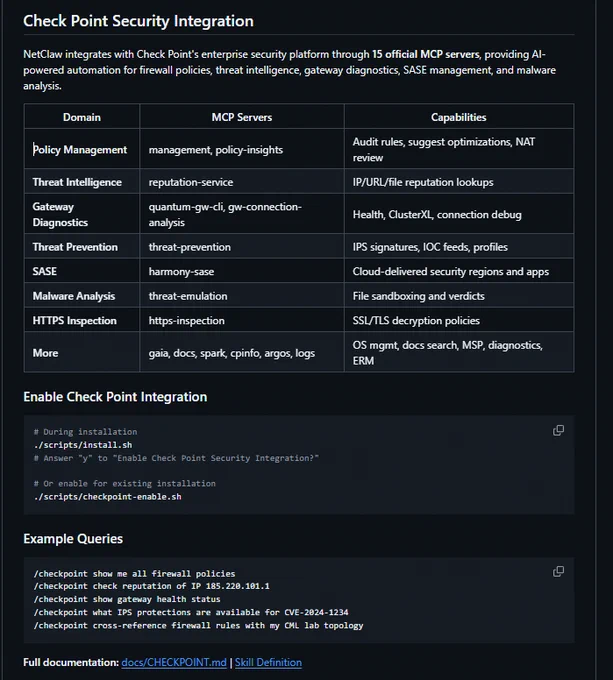Click the gateway health status query line

click(127, 599)
